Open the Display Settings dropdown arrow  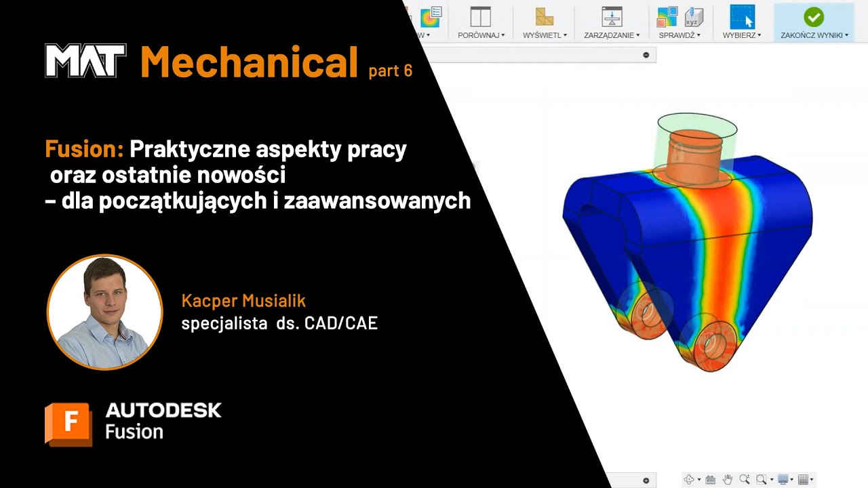791,479
